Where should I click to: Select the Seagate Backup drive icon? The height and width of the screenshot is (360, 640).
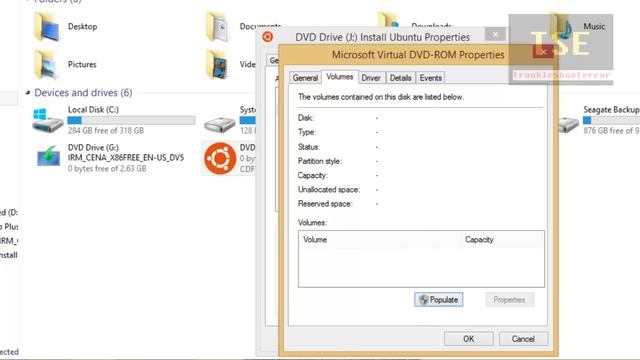(569, 124)
